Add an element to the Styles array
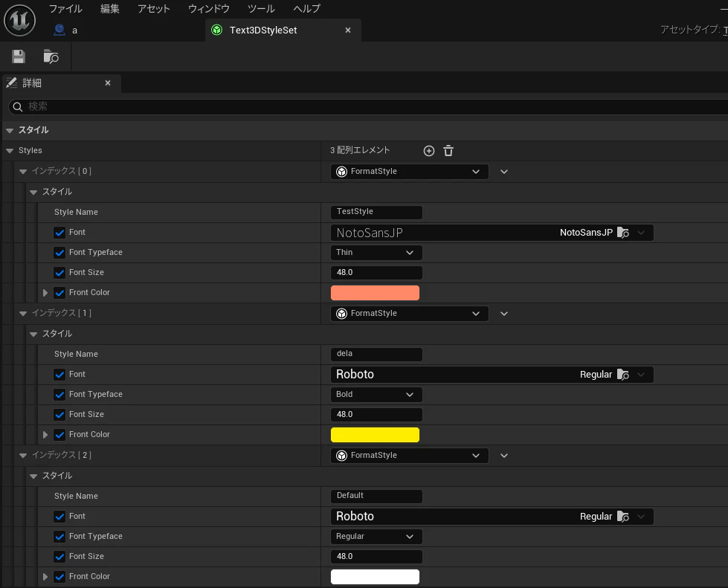 (x=429, y=151)
